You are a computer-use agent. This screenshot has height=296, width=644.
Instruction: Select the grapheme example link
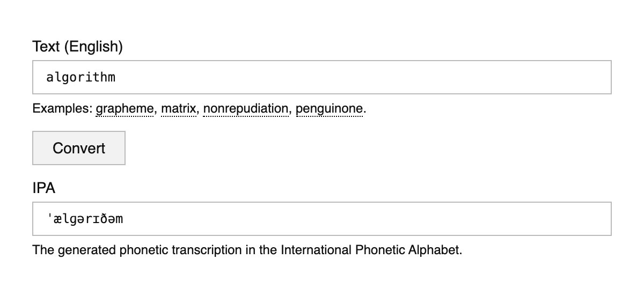[125, 109]
